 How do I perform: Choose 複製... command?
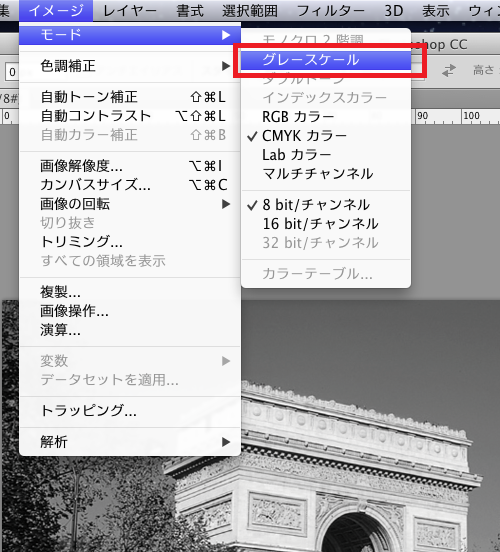point(130,292)
